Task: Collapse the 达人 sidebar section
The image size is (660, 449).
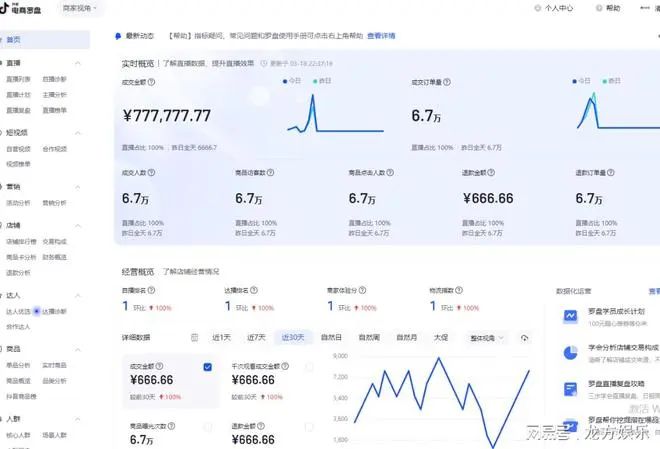Action: (78, 295)
